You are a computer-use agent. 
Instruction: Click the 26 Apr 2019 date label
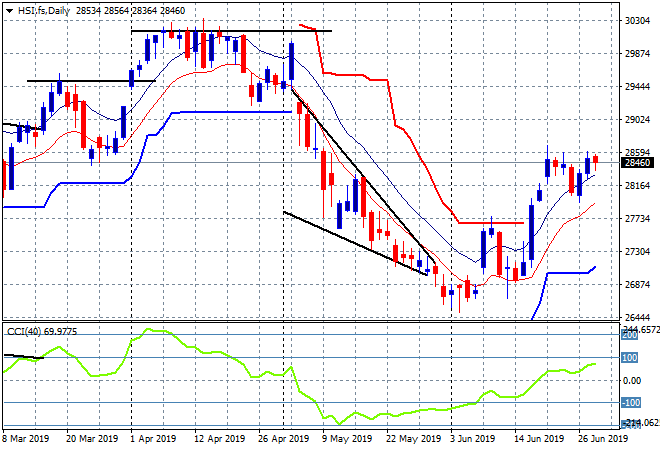[284, 439]
